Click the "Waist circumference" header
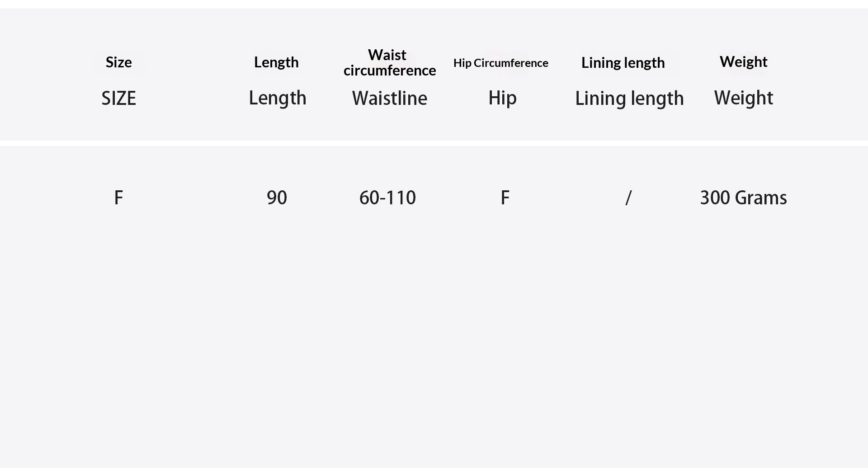The width and height of the screenshot is (868, 476). coord(389,63)
